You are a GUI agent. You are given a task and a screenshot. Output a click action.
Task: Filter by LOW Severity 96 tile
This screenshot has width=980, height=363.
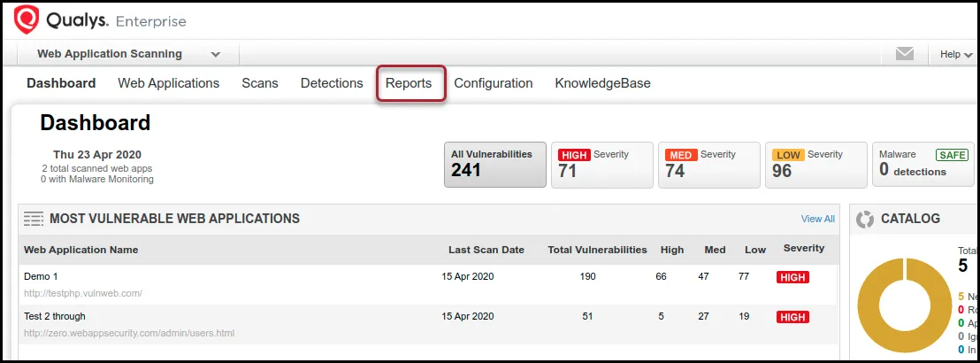pyautogui.click(x=816, y=165)
